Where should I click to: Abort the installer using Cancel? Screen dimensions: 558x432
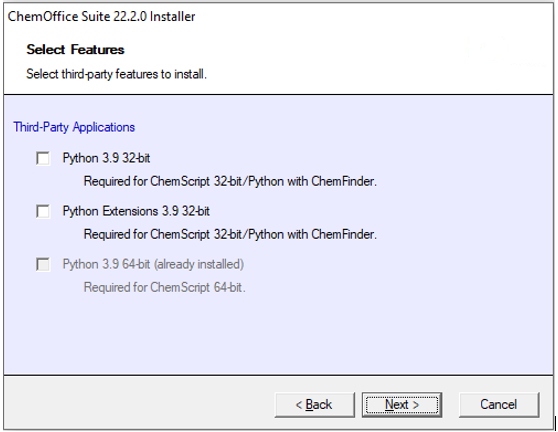(499, 405)
